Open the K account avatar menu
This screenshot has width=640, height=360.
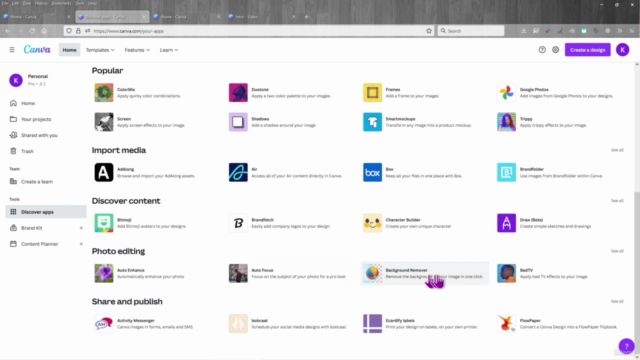pos(622,50)
